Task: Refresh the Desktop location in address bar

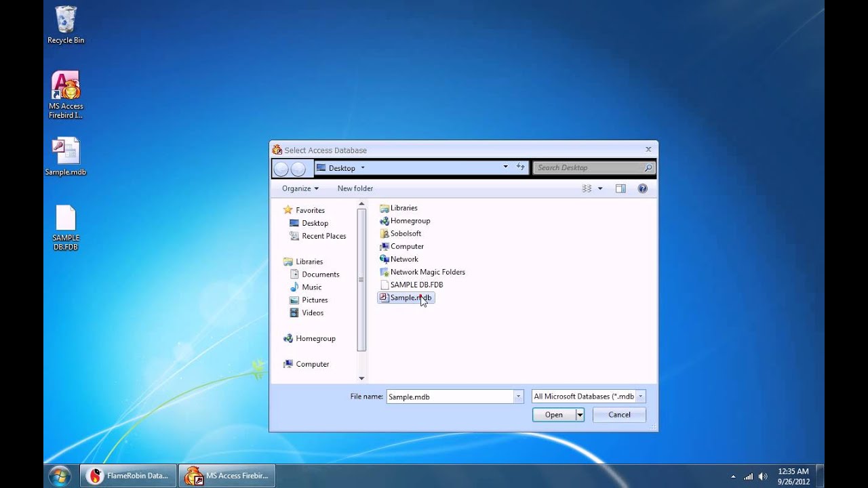Action: point(521,167)
